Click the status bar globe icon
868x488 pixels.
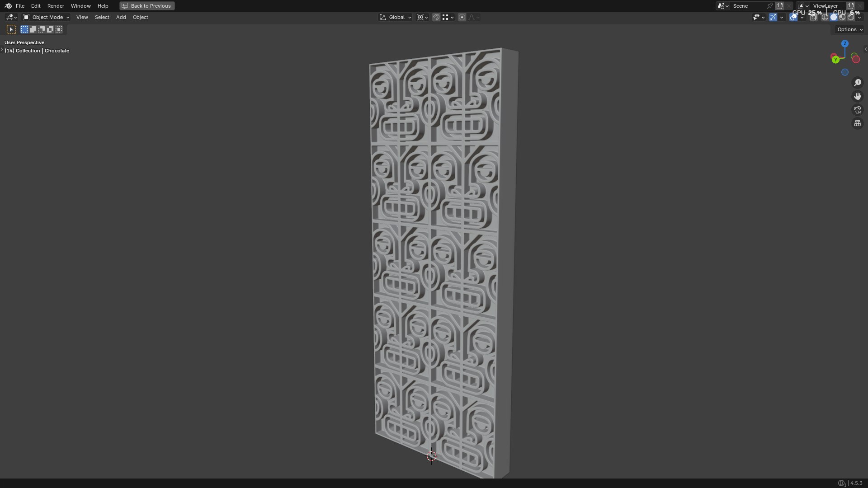[841, 483]
